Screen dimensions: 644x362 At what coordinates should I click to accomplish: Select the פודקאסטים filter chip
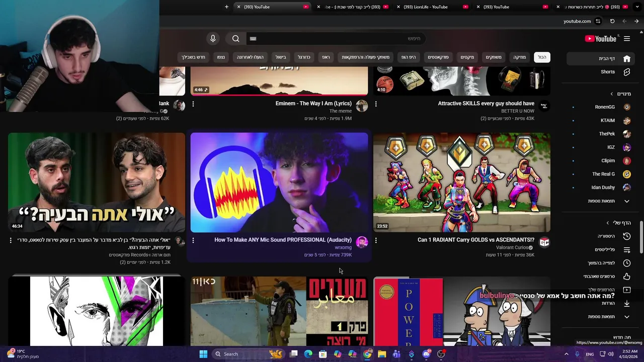pyautogui.click(x=438, y=57)
